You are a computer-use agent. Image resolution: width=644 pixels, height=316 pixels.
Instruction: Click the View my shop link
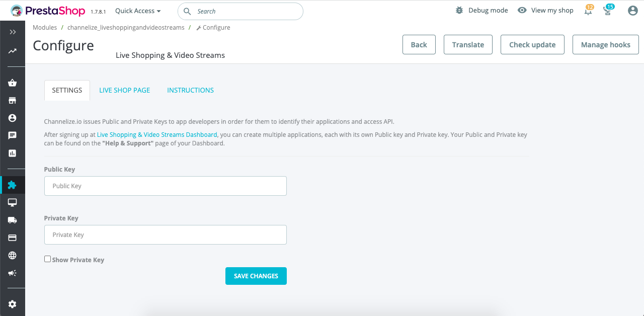[x=552, y=10]
